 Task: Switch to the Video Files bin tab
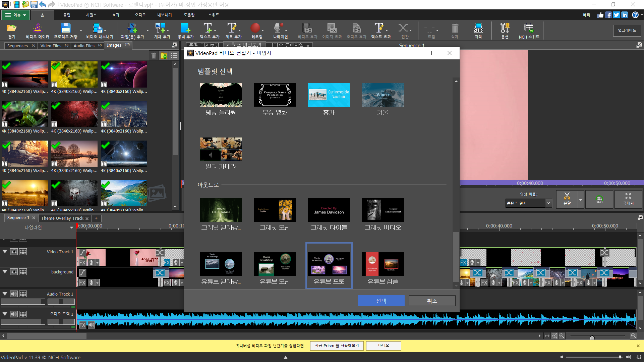click(x=54, y=46)
